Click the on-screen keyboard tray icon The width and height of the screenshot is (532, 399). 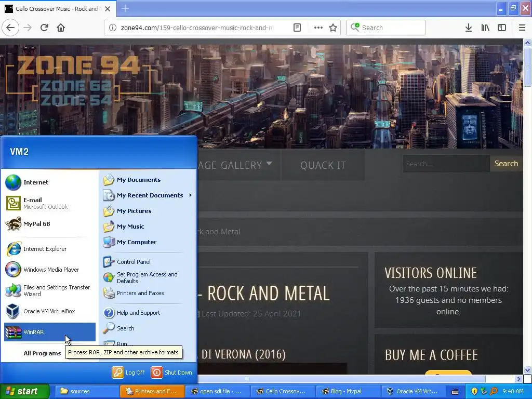click(455, 391)
